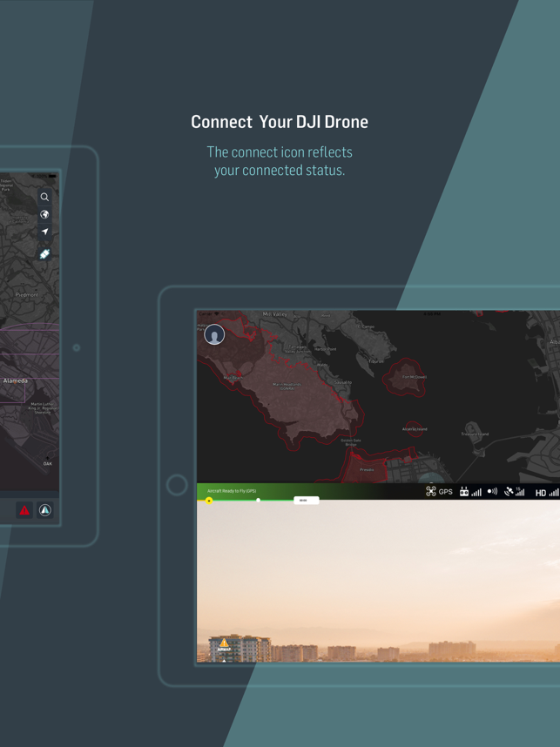Viewport: 560px width, 747px height.
Task: Tap the Sausalito map label
Action: click(x=342, y=382)
